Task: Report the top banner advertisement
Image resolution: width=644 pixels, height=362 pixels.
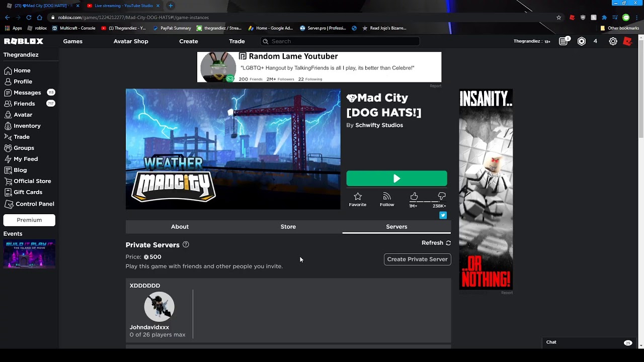Action: tap(436, 86)
